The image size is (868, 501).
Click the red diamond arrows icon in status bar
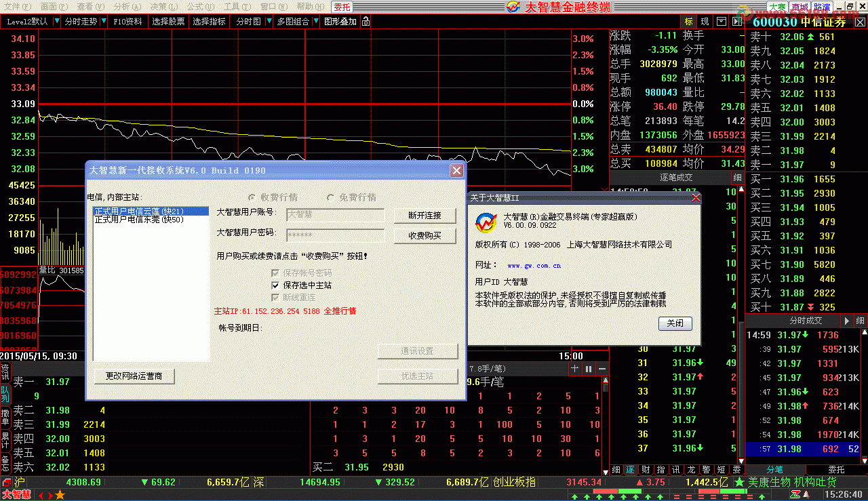44,495
